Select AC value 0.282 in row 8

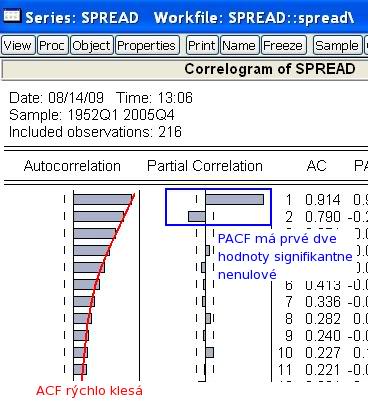point(323,319)
